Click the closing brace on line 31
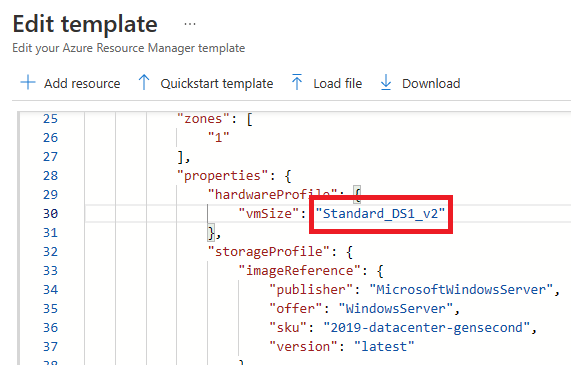The height and width of the screenshot is (365, 571). [x=212, y=232]
